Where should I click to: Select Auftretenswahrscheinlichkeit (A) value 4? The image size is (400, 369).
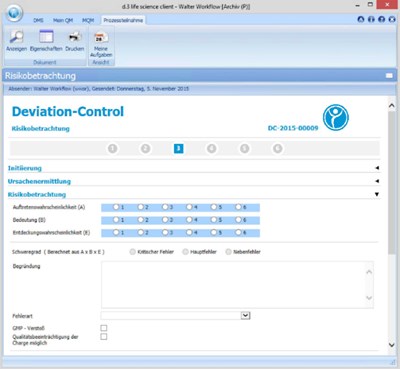coord(189,207)
